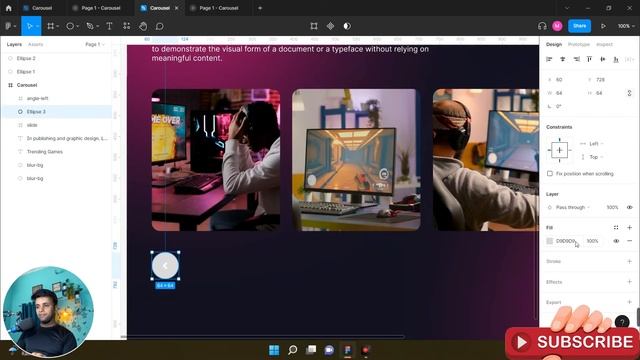Align top icon in Design panel
Screen dimensions: 640x360
[589, 59]
